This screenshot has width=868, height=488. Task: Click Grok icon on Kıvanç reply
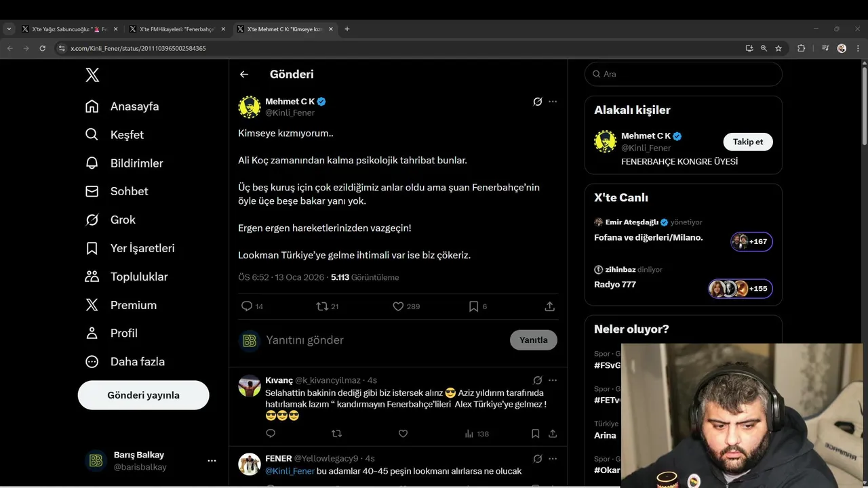[538, 380]
